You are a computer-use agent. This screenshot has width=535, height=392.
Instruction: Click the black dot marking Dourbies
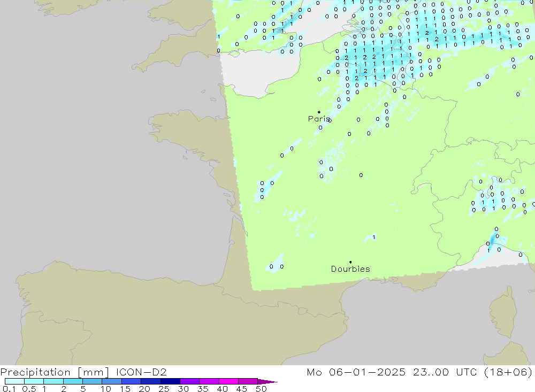350,262
